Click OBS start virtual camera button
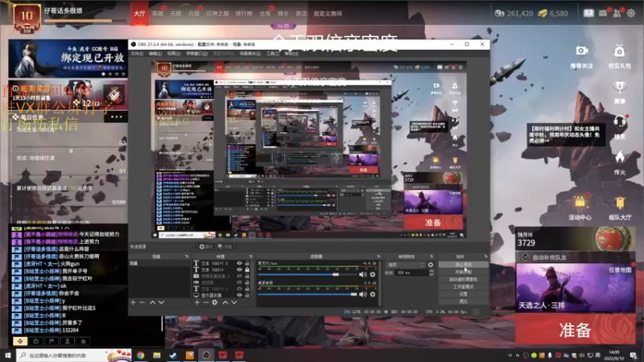 click(464, 279)
